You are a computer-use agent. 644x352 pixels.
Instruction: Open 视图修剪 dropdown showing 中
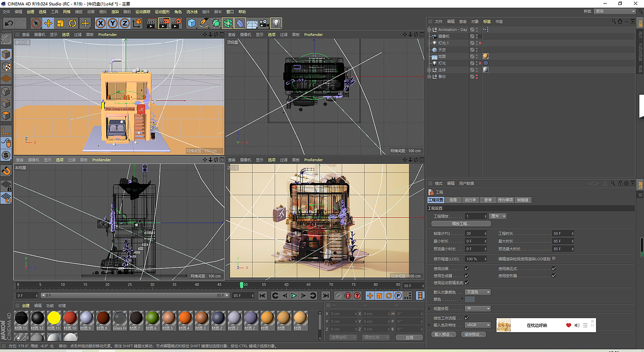[477, 309]
